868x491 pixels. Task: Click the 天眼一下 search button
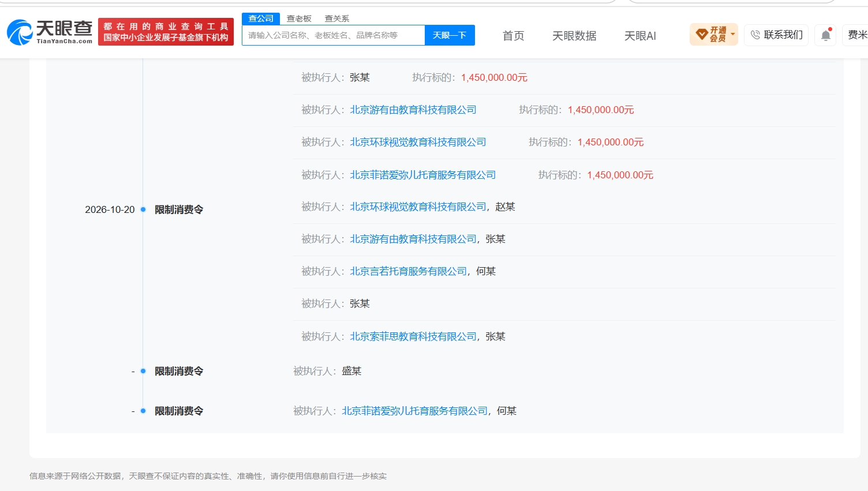pyautogui.click(x=450, y=35)
